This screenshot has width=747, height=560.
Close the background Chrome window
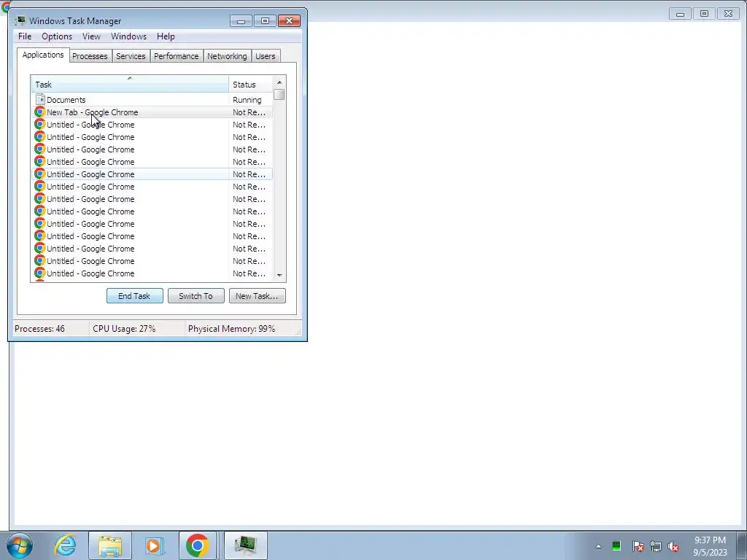tap(729, 14)
